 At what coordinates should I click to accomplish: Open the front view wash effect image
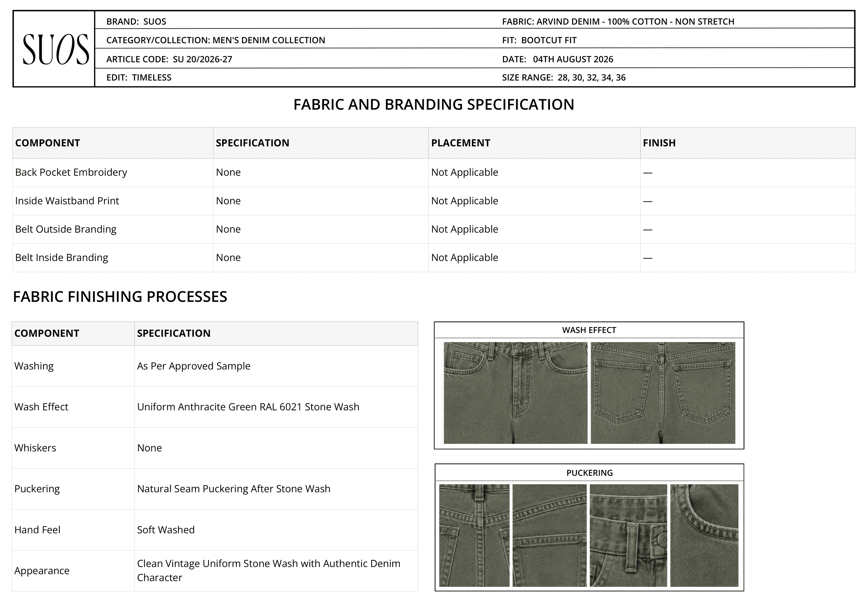point(516,393)
